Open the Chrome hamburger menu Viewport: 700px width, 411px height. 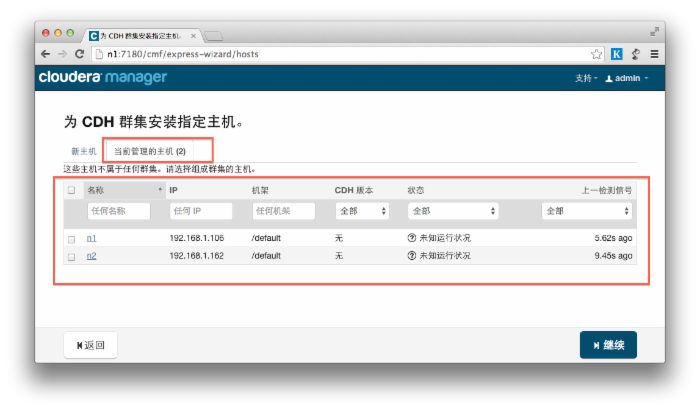[654, 54]
